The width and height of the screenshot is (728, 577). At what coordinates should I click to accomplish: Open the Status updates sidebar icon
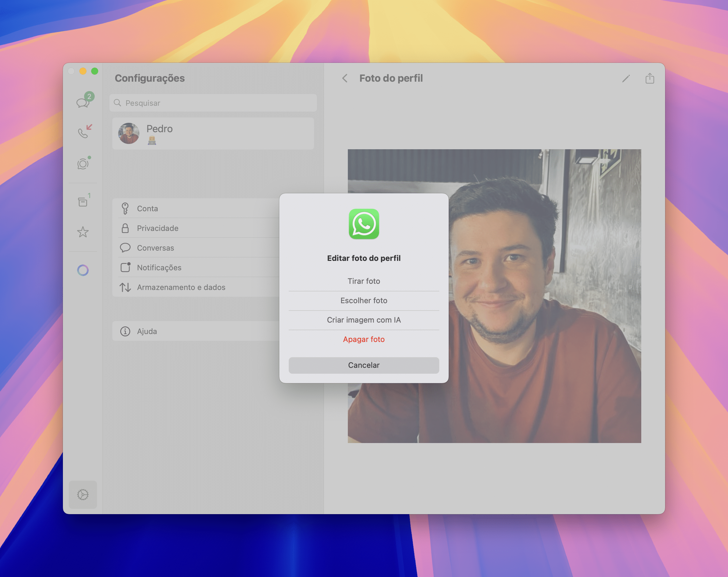coord(83,164)
